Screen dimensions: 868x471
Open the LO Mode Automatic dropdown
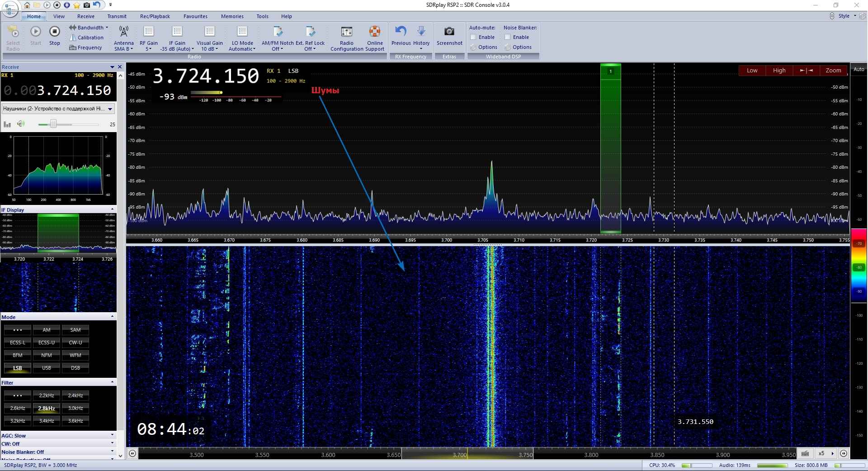[242, 38]
